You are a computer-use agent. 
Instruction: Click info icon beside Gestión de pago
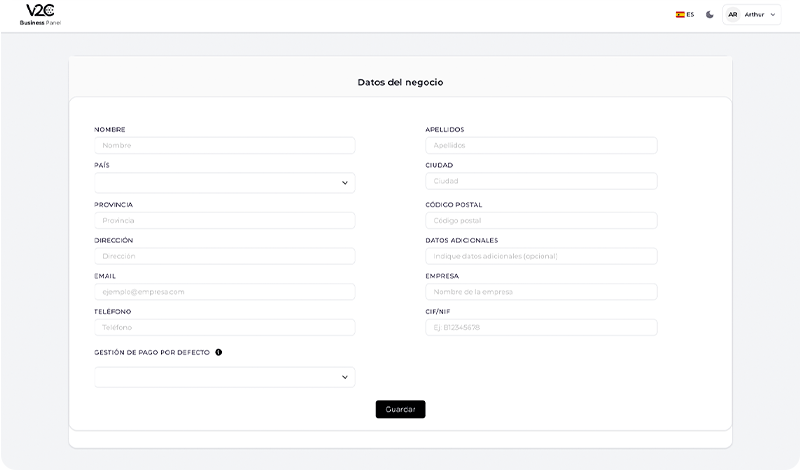(218, 352)
